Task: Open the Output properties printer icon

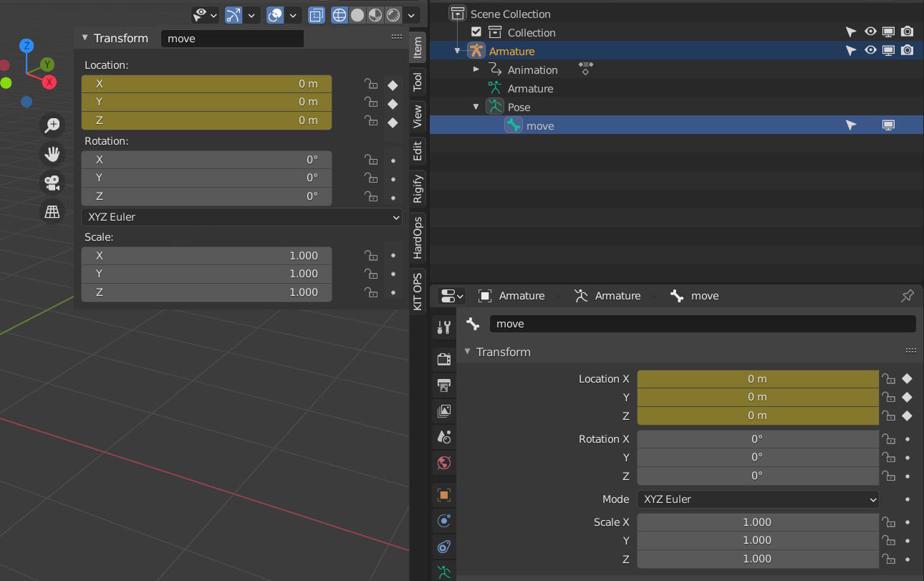Action: (444, 385)
